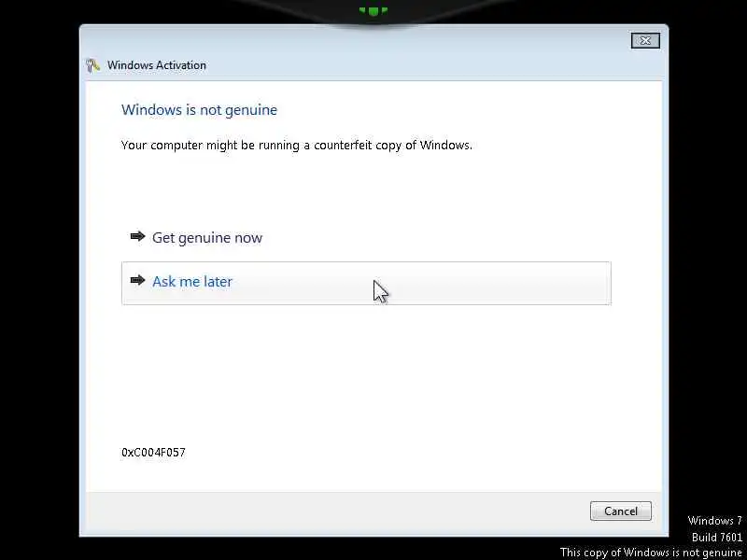This screenshot has width=747, height=560.
Task: Click the arrow icon beside Get genuine now
Action: (137, 236)
